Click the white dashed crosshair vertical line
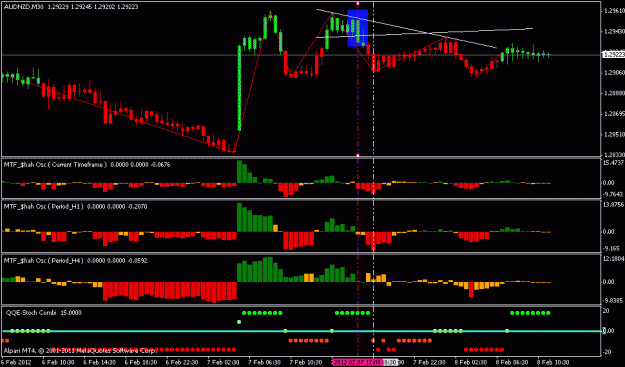Image resolution: width=625 pixels, height=367 pixels. coord(373,179)
